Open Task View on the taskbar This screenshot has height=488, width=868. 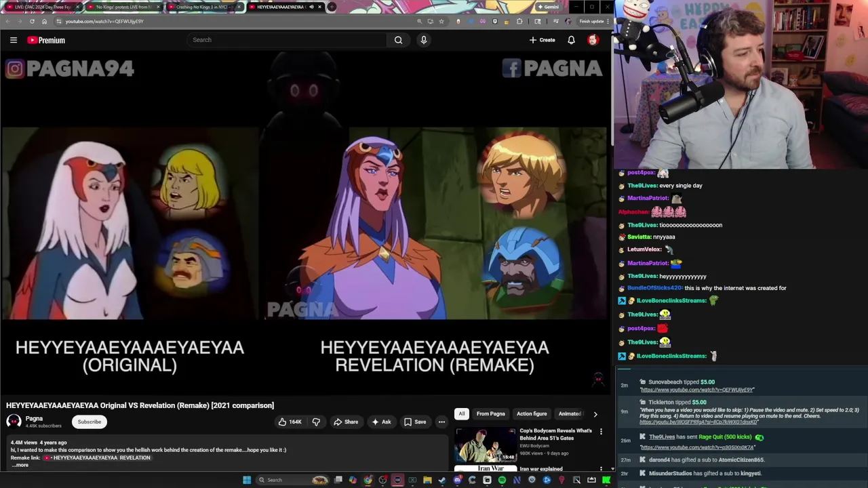[x=338, y=480]
